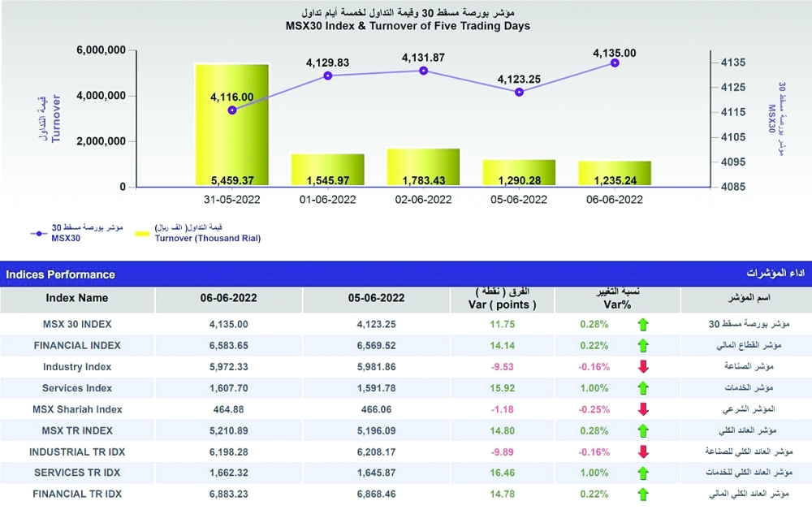
Task: Click the green up arrow for Services Index
Action: point(644,388)
